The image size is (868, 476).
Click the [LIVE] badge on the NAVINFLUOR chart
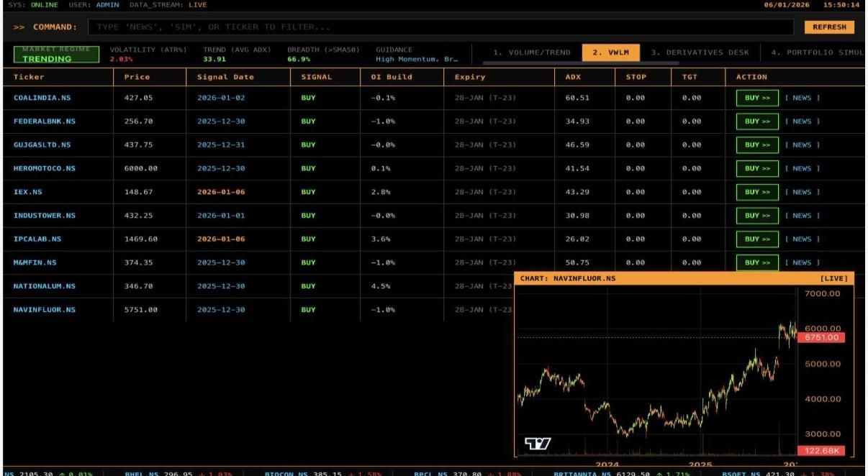(x=833, y=278)
